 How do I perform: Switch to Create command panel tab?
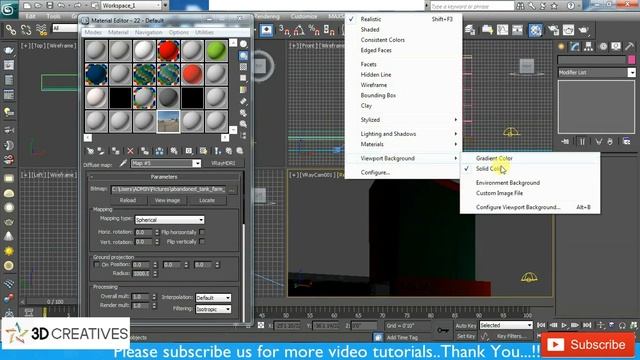pyautogui.click(x=562, y=47)
